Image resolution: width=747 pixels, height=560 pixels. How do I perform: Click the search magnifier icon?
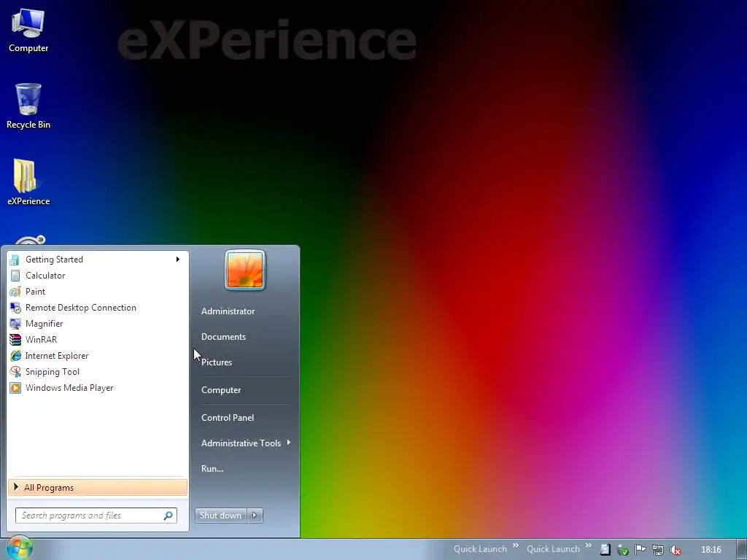pos(169,516)
